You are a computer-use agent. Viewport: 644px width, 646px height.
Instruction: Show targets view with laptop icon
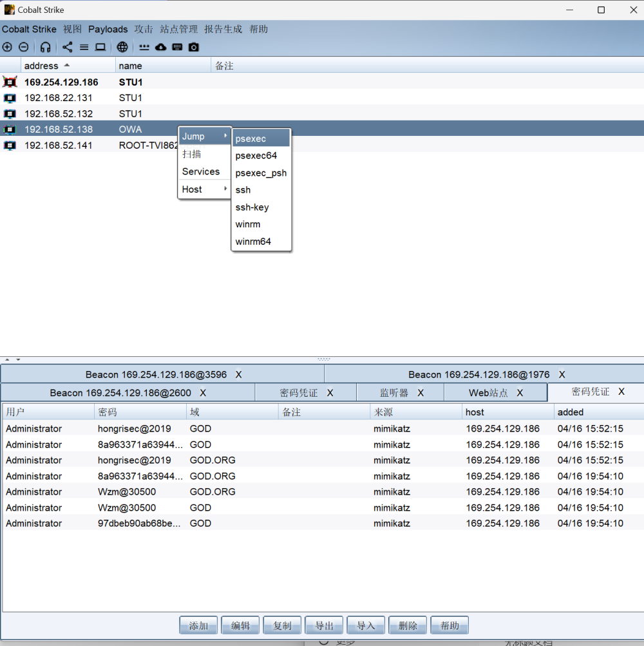[x=100, y=47]
